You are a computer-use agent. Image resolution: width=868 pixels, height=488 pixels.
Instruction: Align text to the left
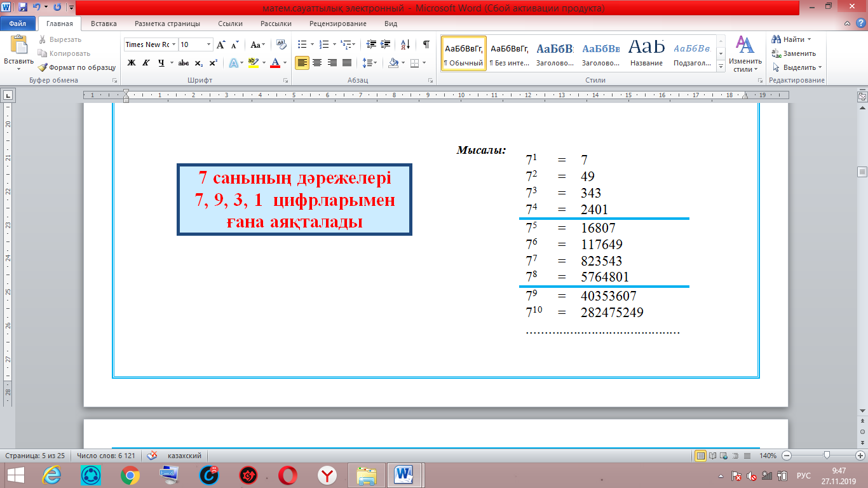click(x=302, y=63)
